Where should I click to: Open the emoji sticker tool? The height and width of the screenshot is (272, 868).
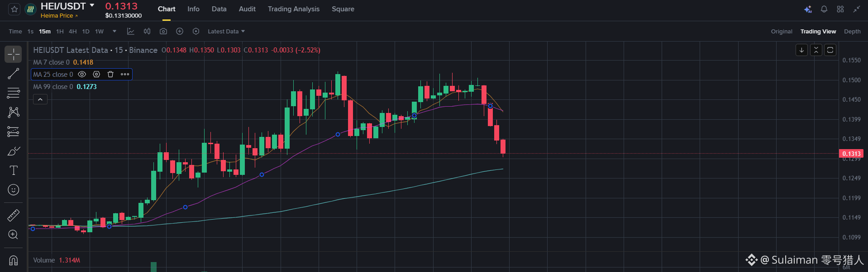(14, 190)
